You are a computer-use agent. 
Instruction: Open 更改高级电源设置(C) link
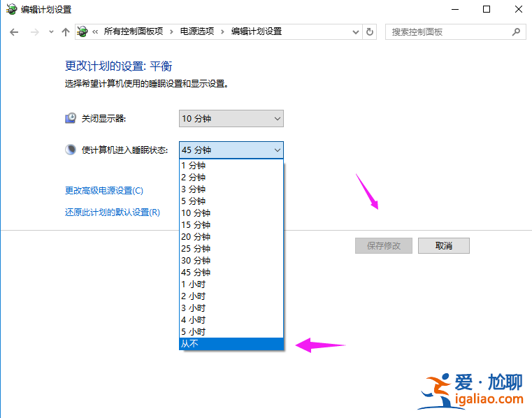[104, 191]
